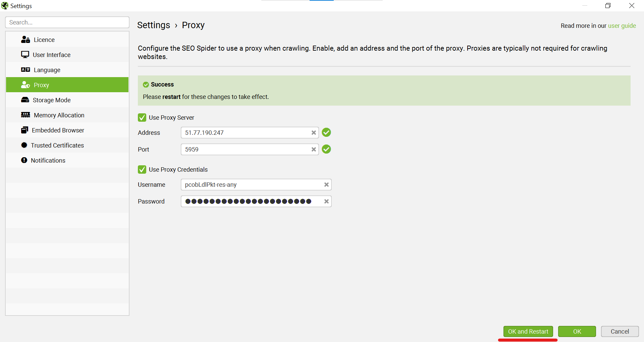Click the Cancel button
Screen dimensions: 644x342
click(x=620, y=332)
